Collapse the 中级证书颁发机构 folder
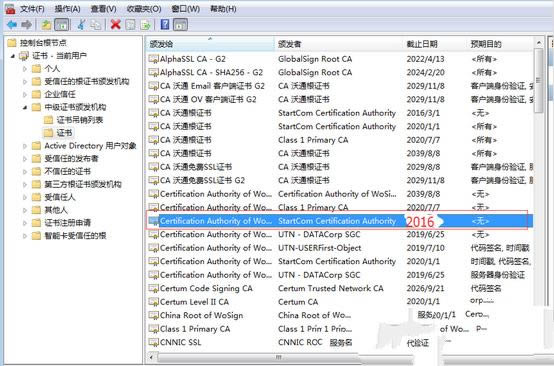 tap(25, 107)
